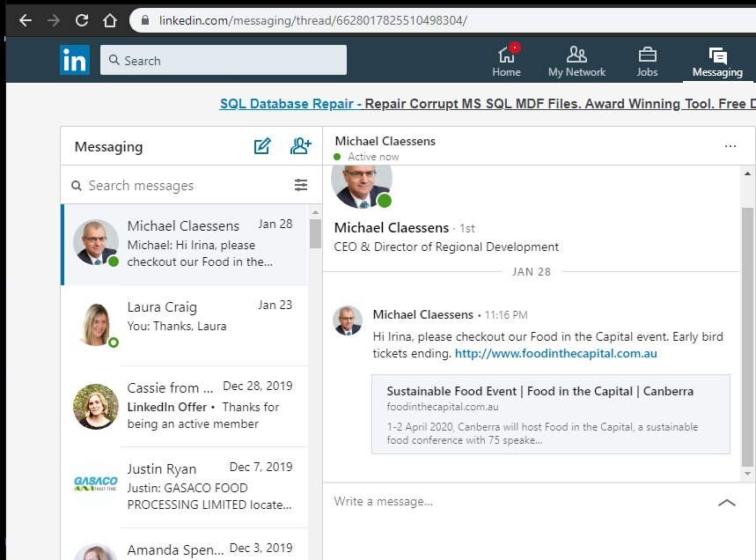Click the message thread scroll down arrow
Screen dimensions: 756x560
(x=747, y=474)
